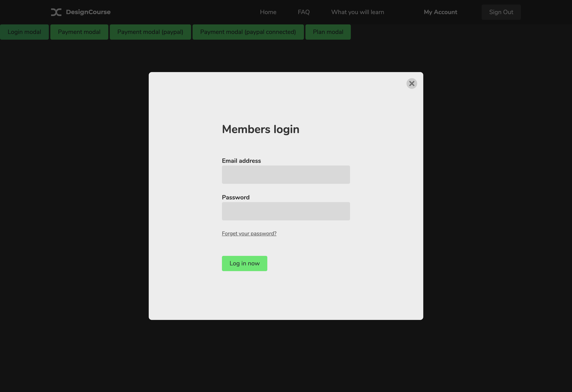Open the FAQ nav link
Screen dimensions: 572x392
(304, 12)
